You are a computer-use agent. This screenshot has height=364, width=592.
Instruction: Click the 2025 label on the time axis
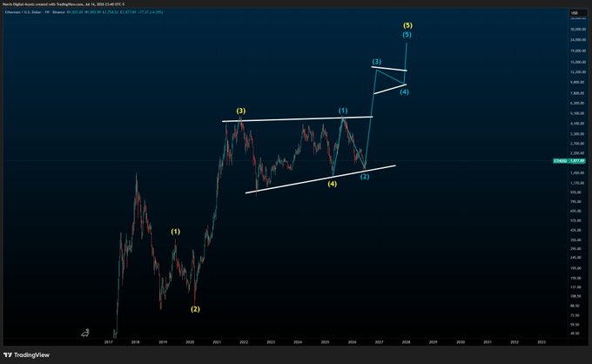click(x=325, y=342)
